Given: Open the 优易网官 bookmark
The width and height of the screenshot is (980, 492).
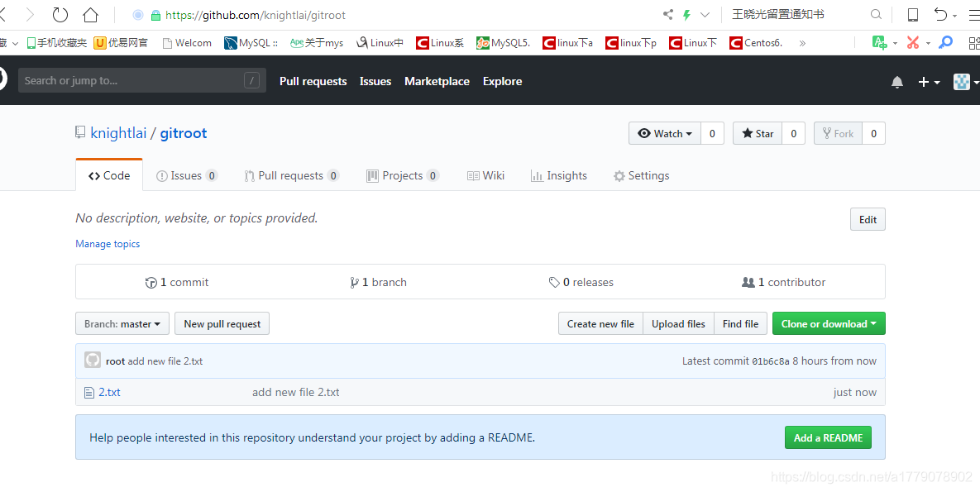Looking at the screenshot, I should pos(122,42).
